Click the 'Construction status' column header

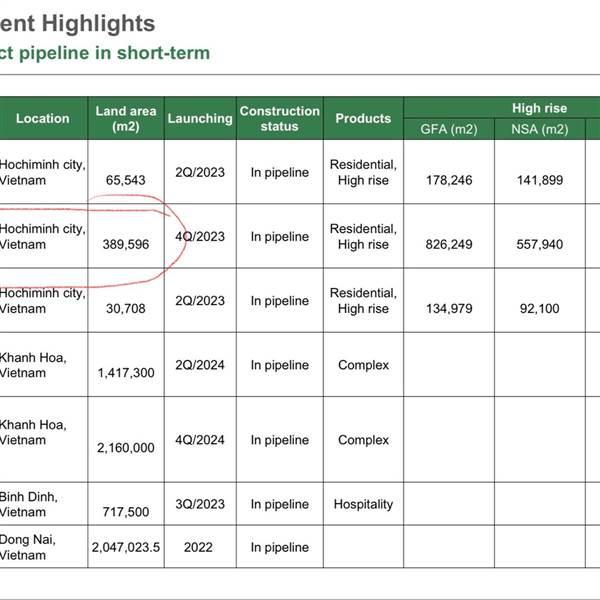coord(280,118)
